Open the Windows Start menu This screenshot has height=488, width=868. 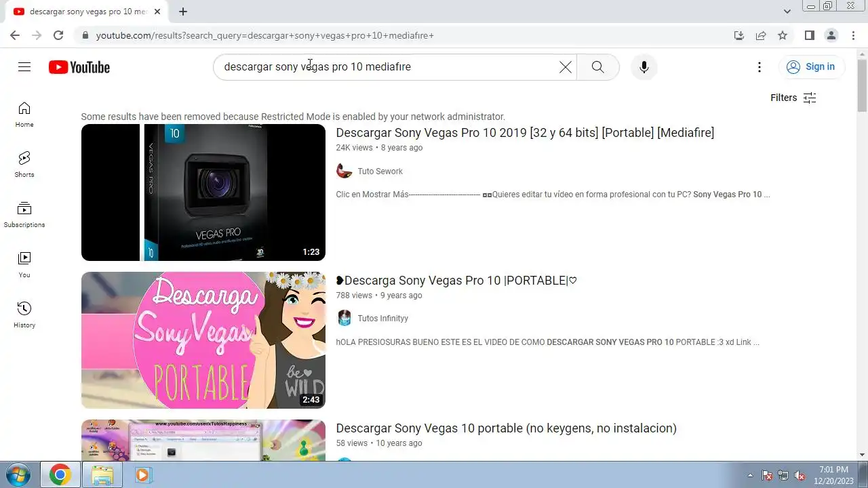(x=18, y=474)
